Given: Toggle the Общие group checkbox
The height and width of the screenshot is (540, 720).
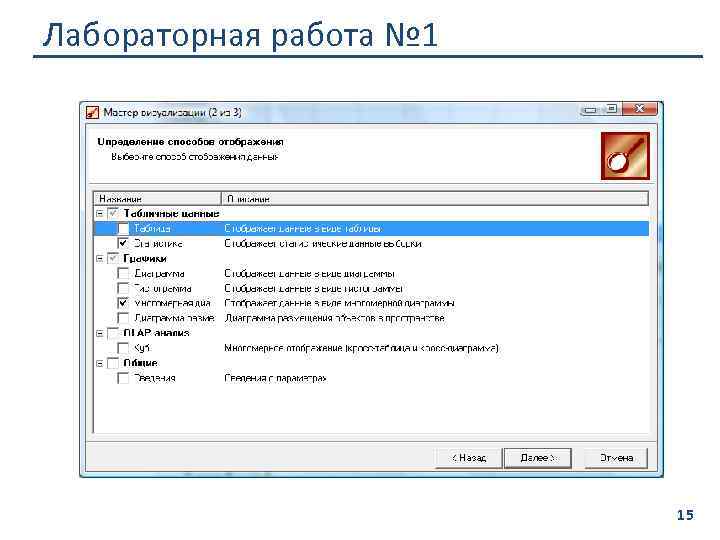Looking at the screenshot, I should tap(113, 363).
